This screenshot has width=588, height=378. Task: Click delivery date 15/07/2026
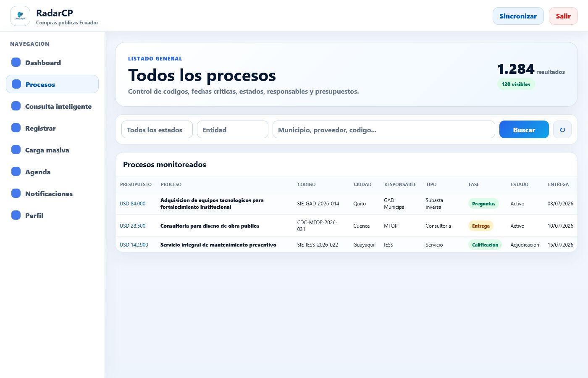point(560,245)
